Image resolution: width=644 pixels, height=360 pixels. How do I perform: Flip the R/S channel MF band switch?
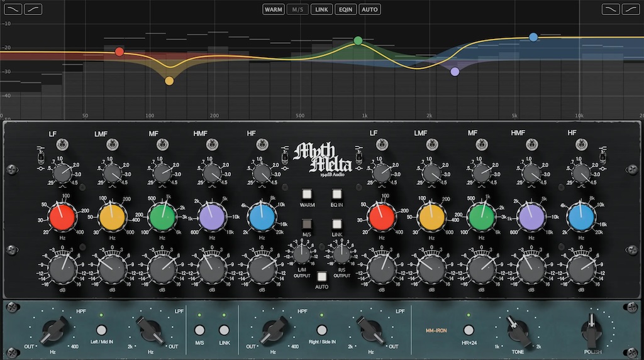[x=482, y=145]
